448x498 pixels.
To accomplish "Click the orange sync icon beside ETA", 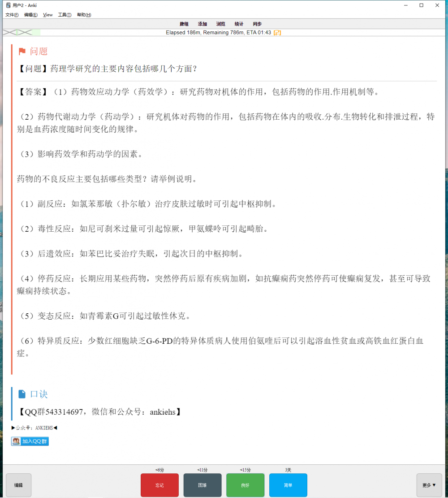I will (x=277, y=32).
